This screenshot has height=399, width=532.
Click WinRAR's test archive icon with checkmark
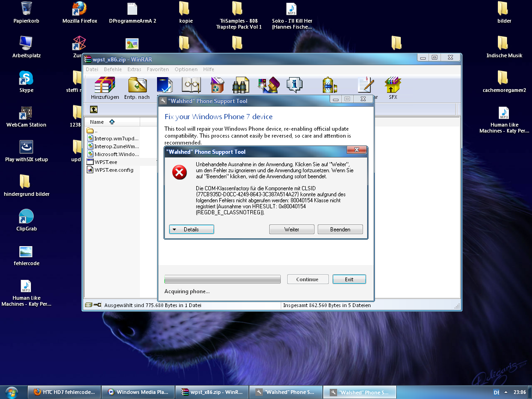[164, 85]
